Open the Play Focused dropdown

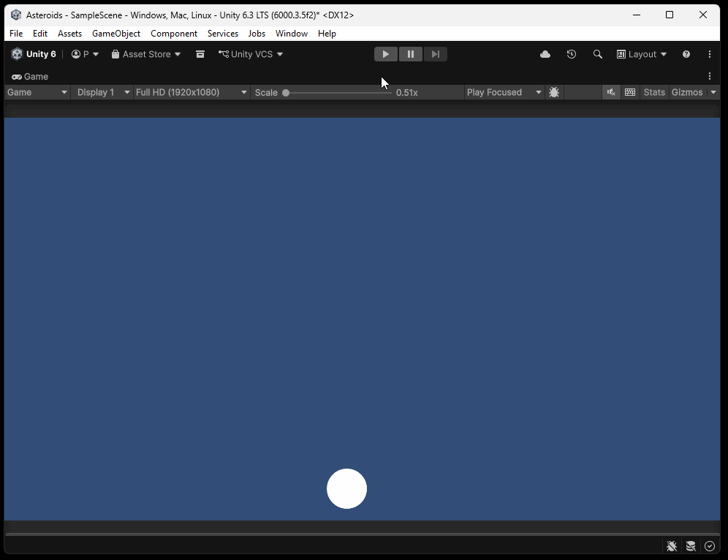point(504,92)
